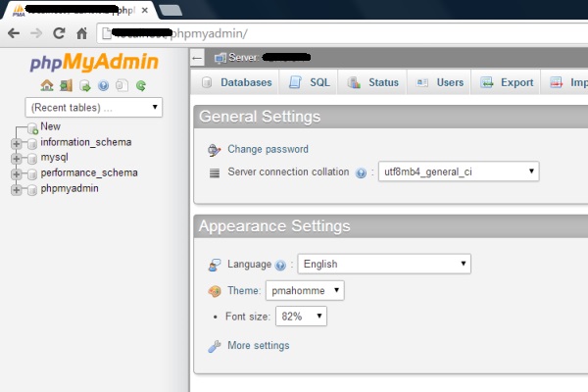Select mysql database
This screenshot has height=392, width=588.
pos(54,158)
